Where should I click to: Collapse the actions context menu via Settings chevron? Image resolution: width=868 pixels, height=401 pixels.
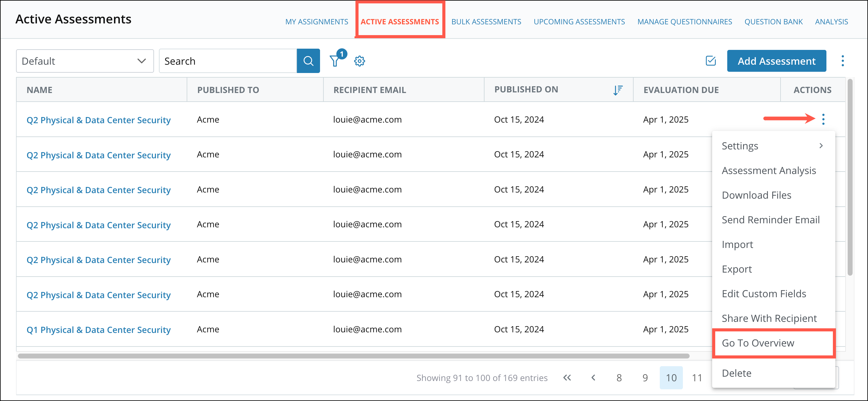click(821, 146)
